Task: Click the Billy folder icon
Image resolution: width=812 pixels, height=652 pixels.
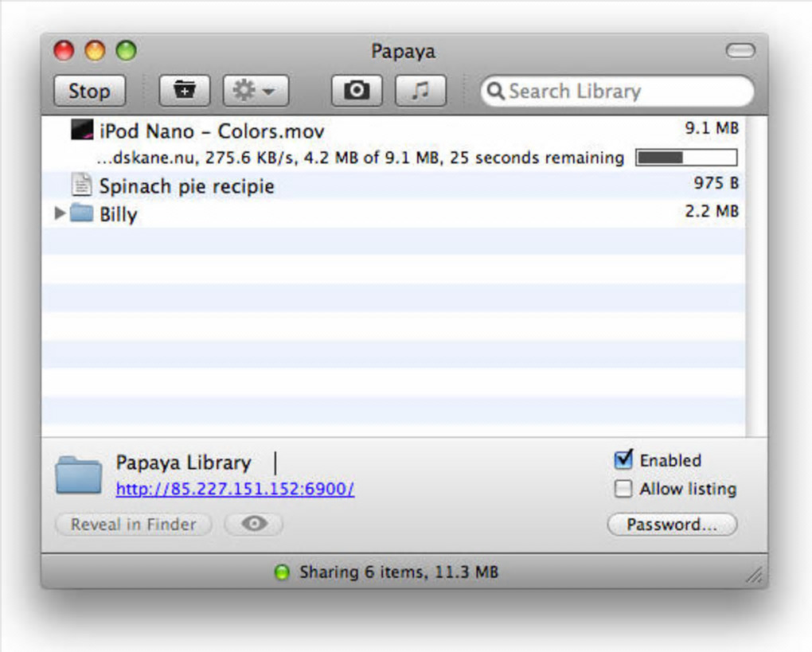Action: 81,213
